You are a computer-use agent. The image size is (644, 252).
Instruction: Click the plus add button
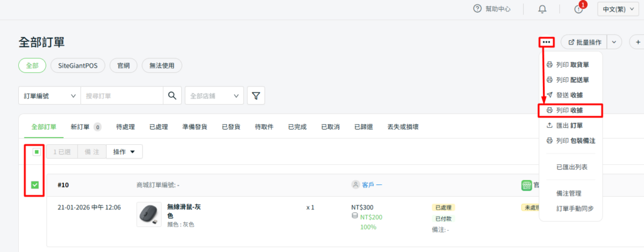click(x=637, y=42)
